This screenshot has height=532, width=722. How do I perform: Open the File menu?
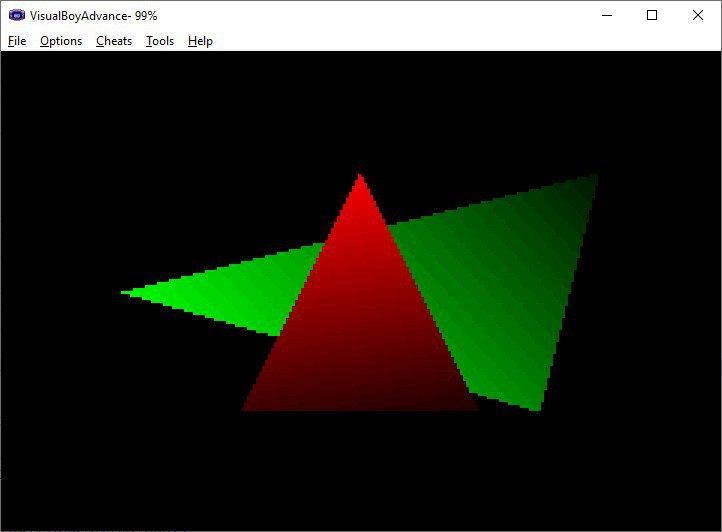17,41
